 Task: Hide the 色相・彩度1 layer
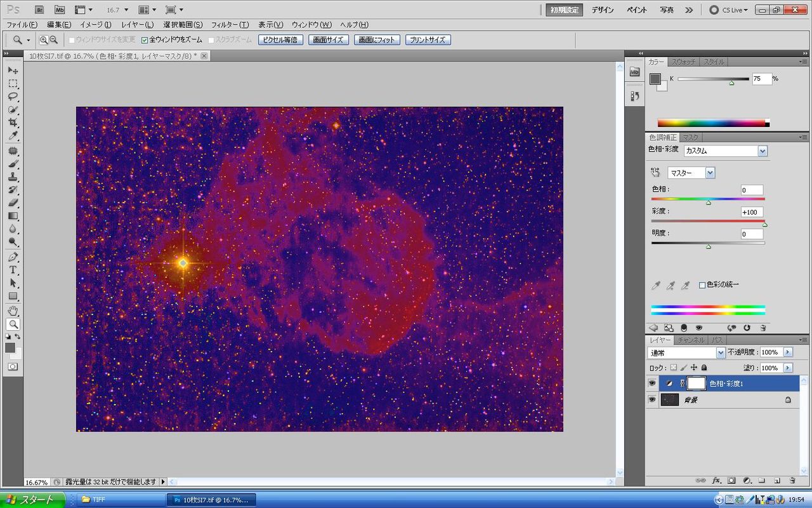click(x=652, y=384)
